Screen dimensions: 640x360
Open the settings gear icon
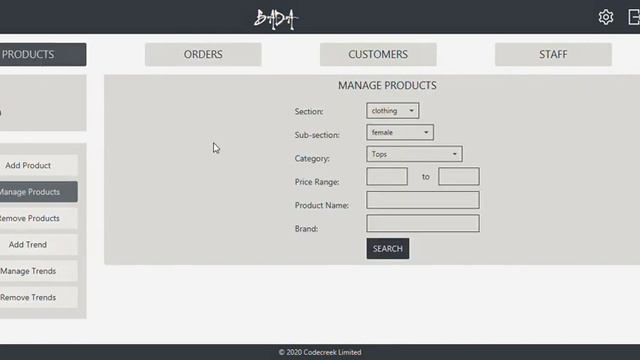(x=606, y=17)
